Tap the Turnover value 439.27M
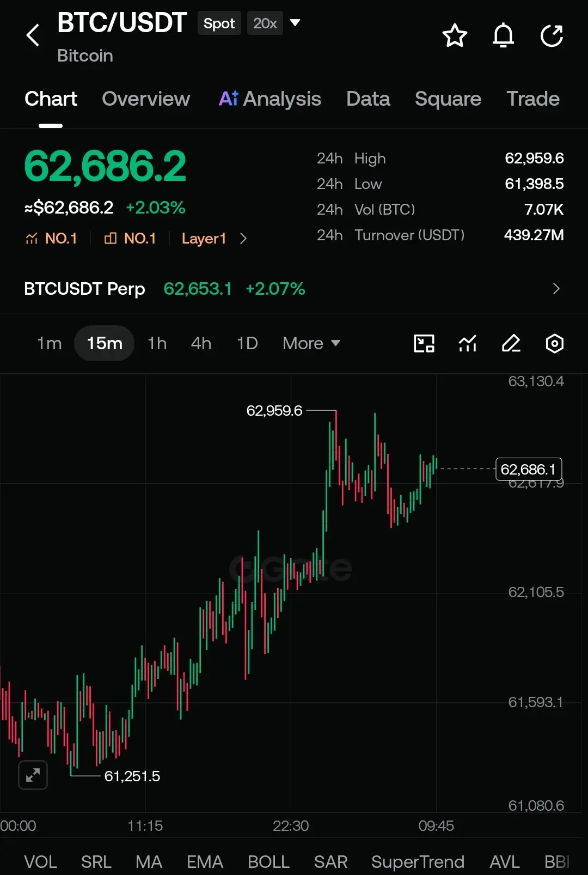The image size is (588, 875). coord(534,235)
